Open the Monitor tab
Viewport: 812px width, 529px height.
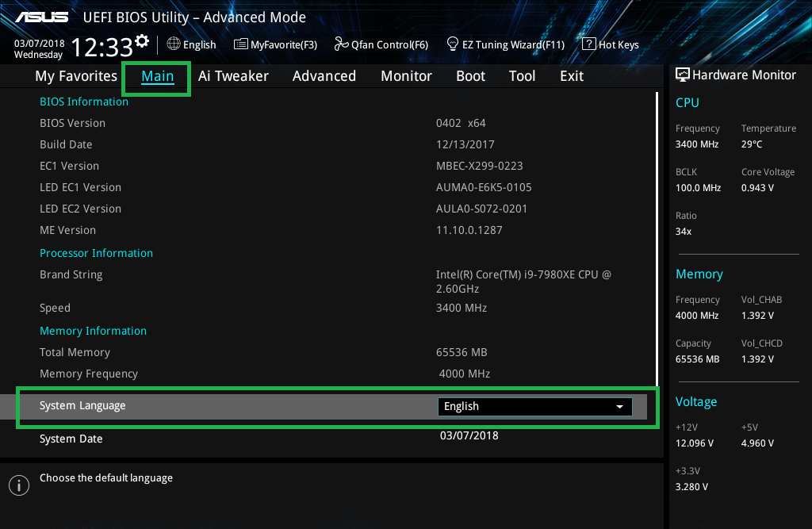(407, 76)
